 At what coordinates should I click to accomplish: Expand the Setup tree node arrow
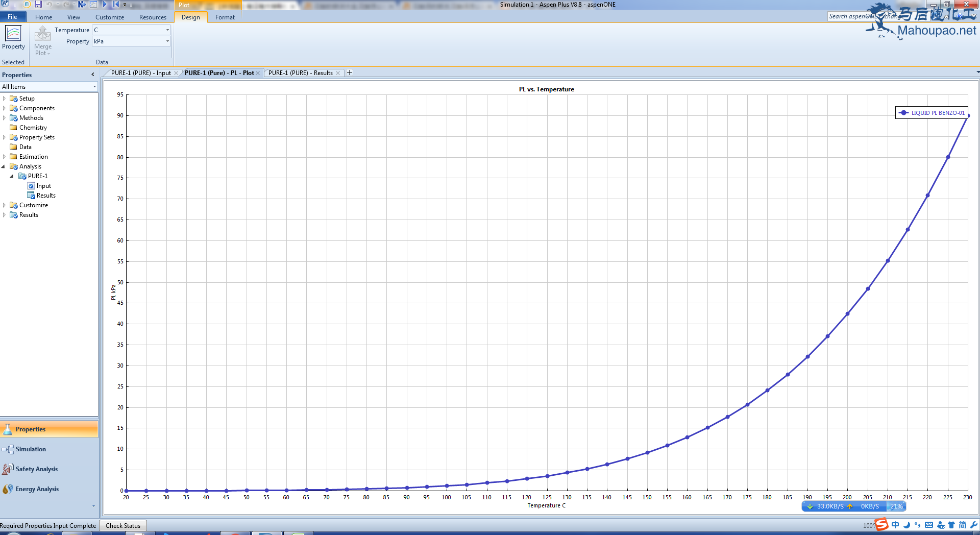(5, 99)
